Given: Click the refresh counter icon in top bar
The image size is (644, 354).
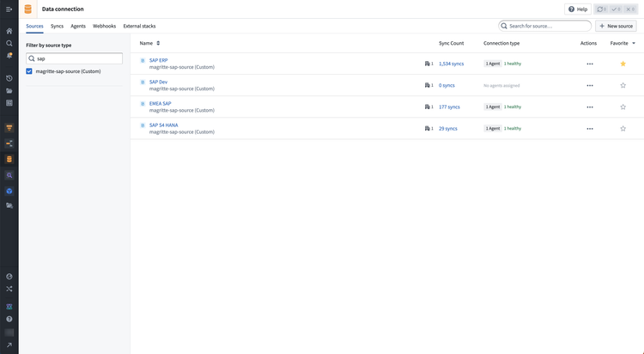Looking at the screenshot, I should coord(602,9).
